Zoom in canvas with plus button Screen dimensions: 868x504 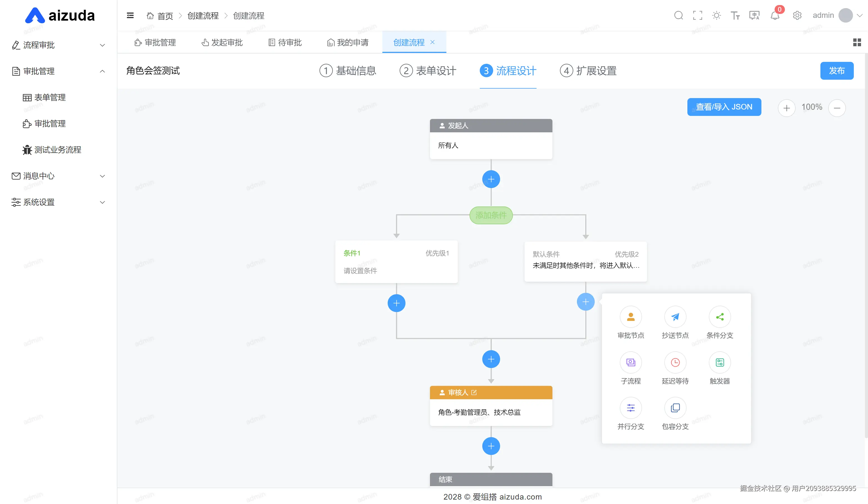(x=786, y=108)
